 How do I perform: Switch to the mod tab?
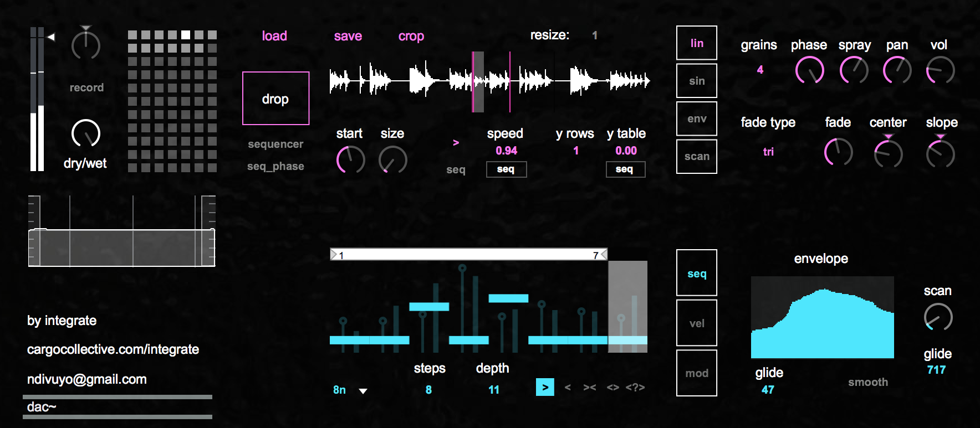pos(697,373)
